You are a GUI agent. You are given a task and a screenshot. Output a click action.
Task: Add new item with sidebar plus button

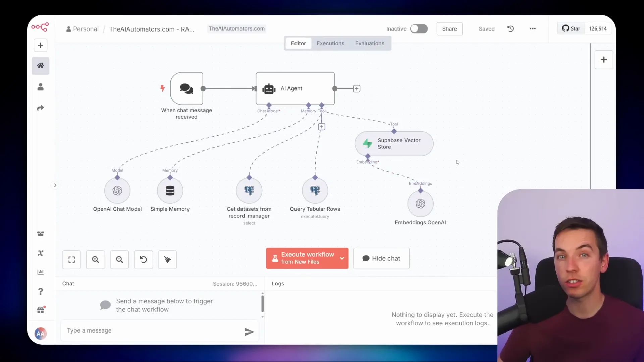[x=40, y=45]
